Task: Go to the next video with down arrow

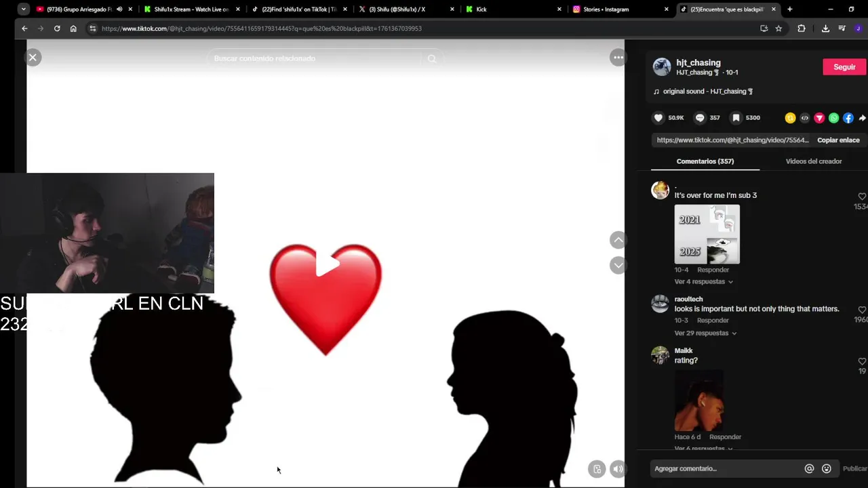Action: 618,265
